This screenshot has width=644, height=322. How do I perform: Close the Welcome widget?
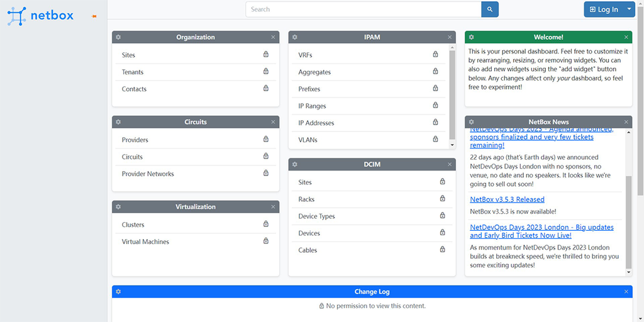coord(626,37)
